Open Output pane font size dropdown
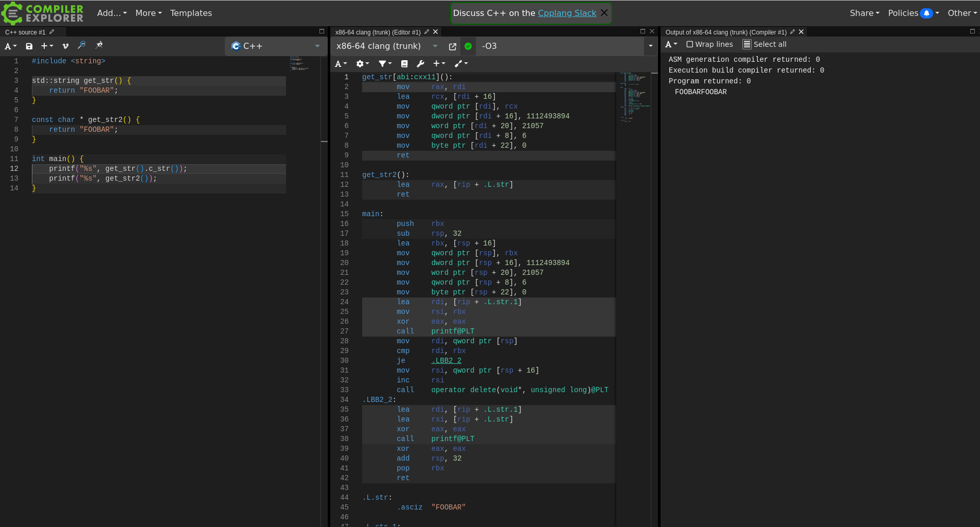Screen dimensions: 980x527 (x=671, y=45)
